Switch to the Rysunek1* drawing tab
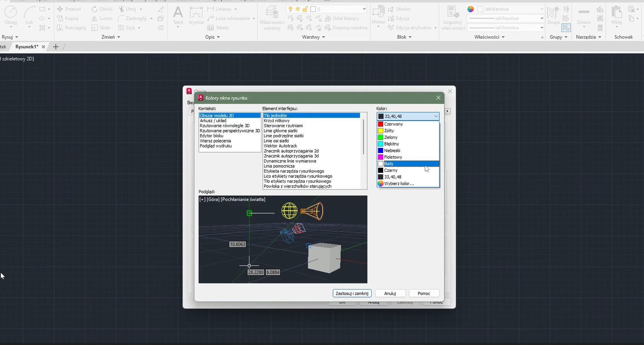The width and height of the screenshot is (644, 345). pos(27,47)
